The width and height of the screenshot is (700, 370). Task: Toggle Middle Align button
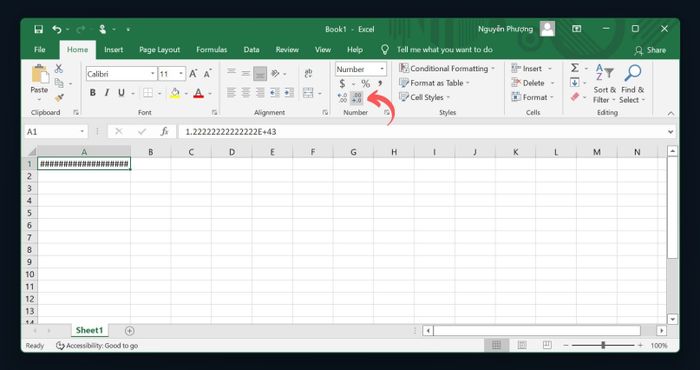point(246,74)
